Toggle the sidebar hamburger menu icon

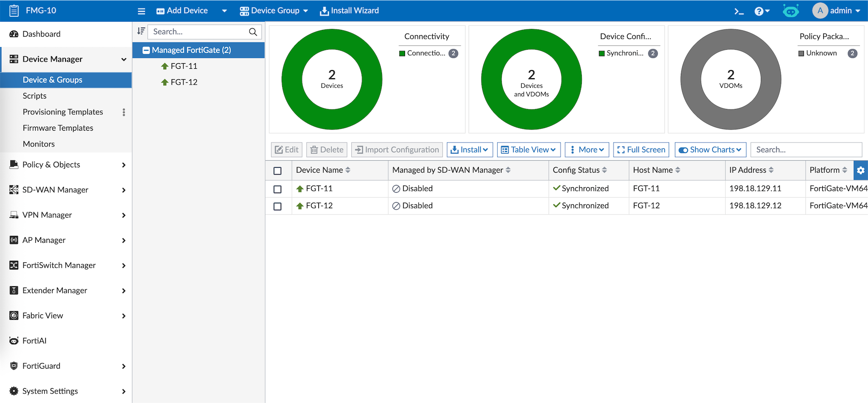(142, 11)
